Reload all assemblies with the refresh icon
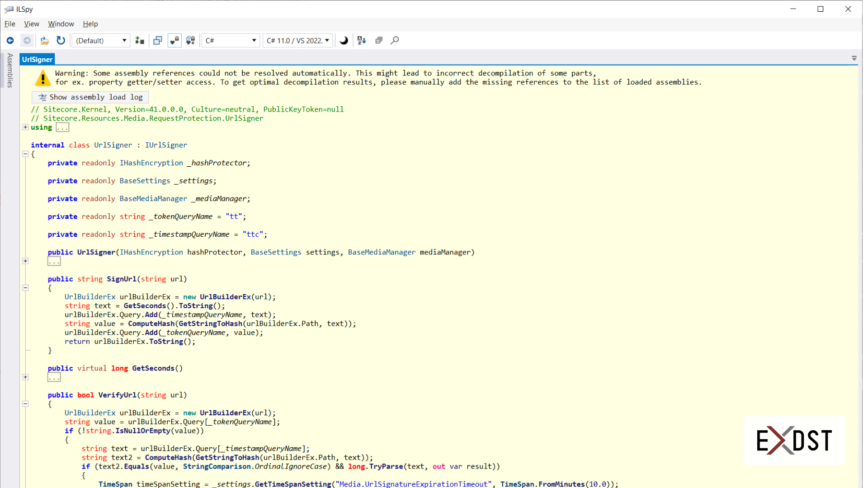Screen dimensions: 868x488 (x=61, y=40)
